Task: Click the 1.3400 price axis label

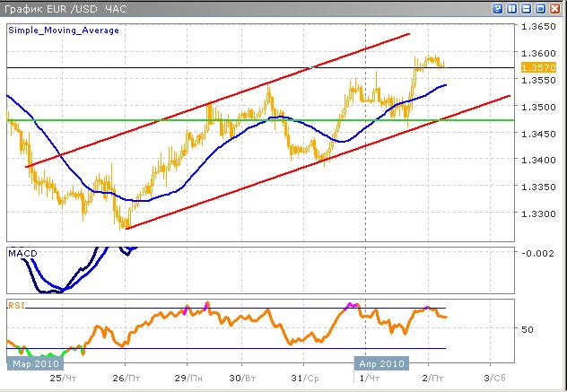Action: [x=538, y=160]
